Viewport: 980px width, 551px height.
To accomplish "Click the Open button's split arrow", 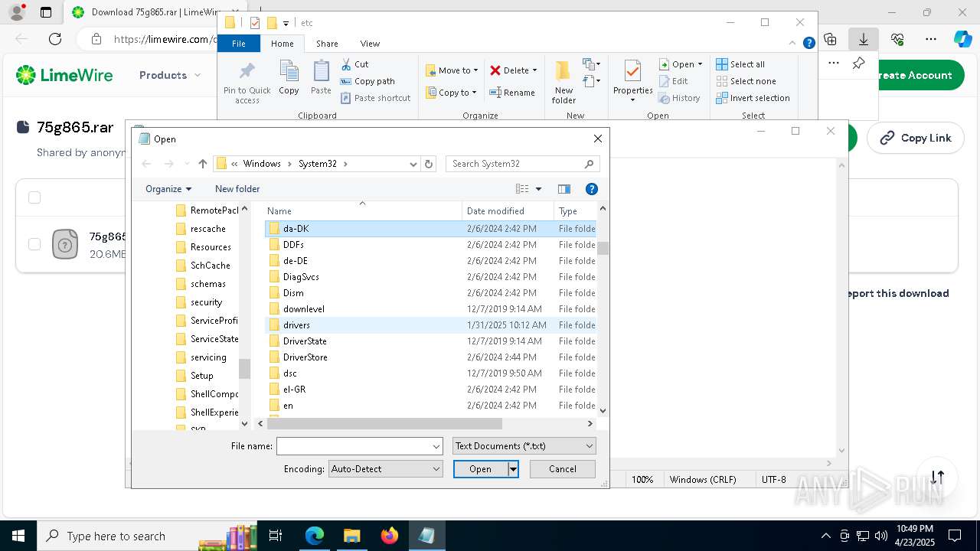I will tap(514, 469).
